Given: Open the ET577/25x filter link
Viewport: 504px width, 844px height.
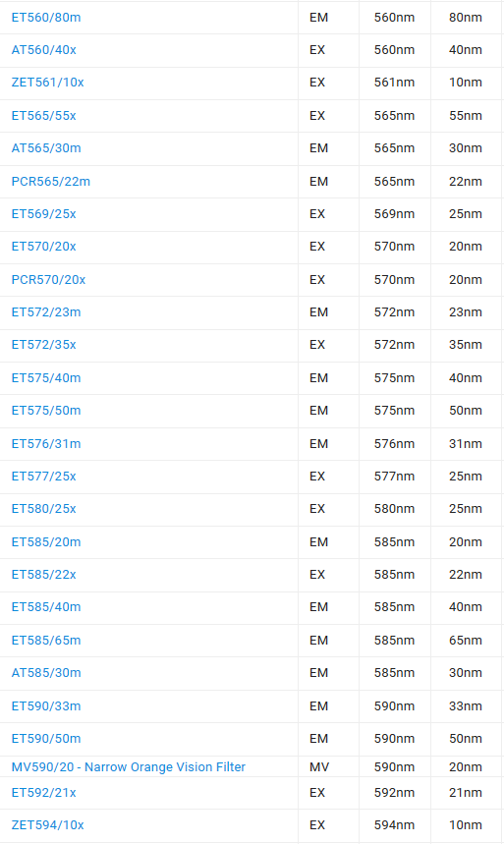Looking at the screenshot, I should [x=43, y=477].
